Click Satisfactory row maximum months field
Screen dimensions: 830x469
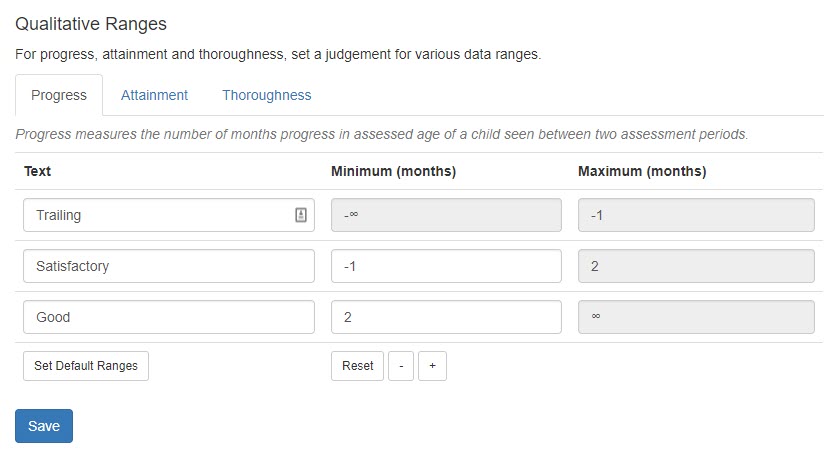point(696,266)
